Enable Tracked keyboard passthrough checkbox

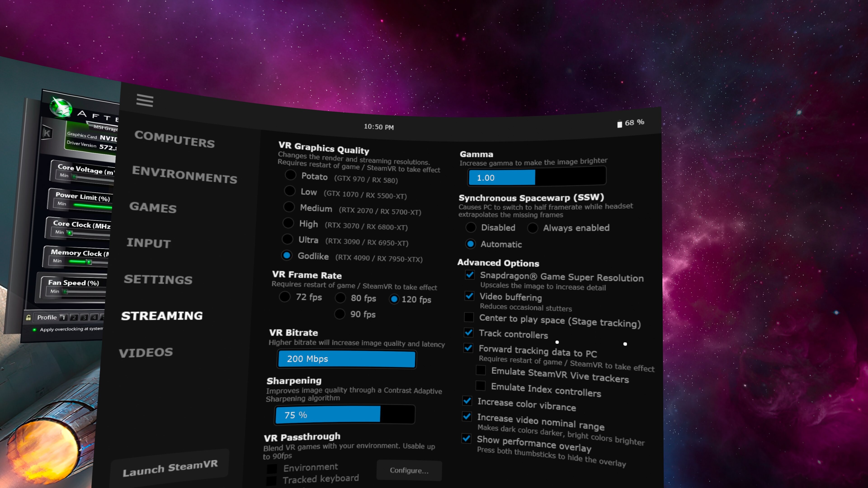click(271, 481)
